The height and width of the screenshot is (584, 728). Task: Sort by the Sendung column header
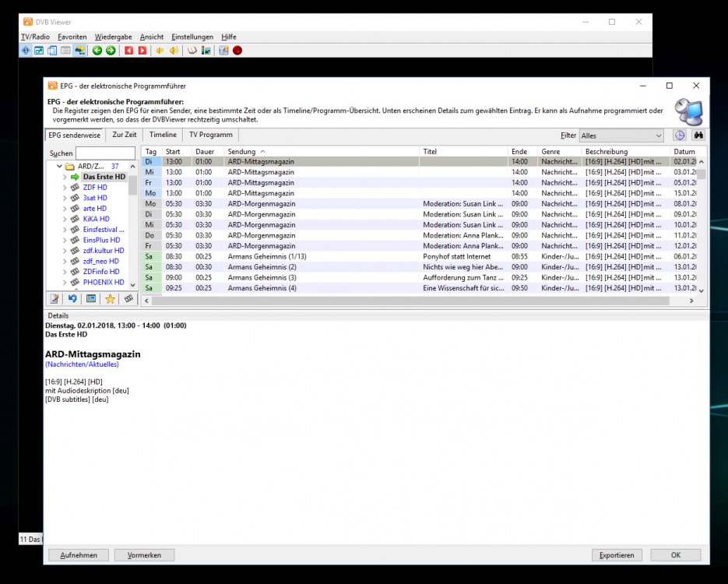(x=322, y=151)
